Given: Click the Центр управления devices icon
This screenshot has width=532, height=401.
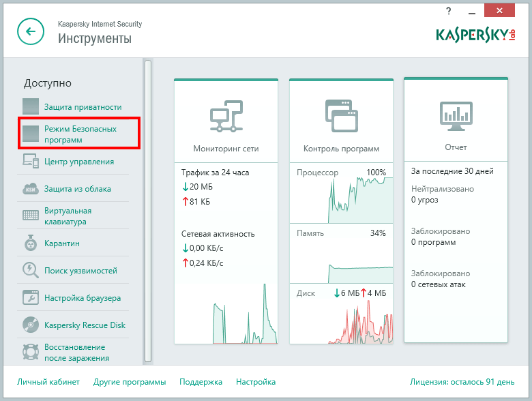Looking at the screenshot, I should coord(31,161).
